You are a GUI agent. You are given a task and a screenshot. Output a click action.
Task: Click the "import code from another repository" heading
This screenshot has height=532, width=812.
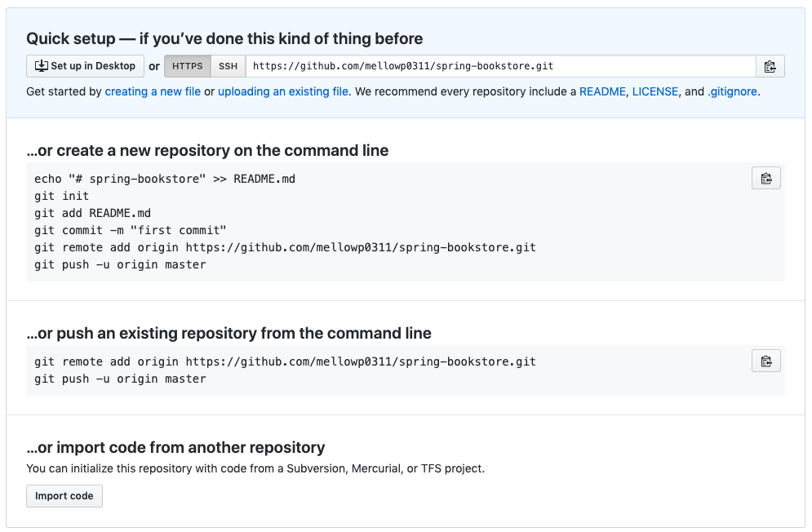(175, 447)
